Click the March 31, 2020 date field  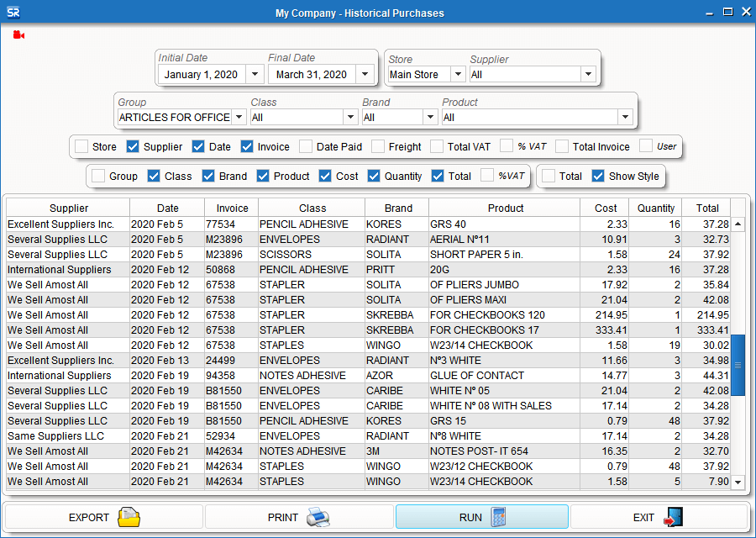312,74
